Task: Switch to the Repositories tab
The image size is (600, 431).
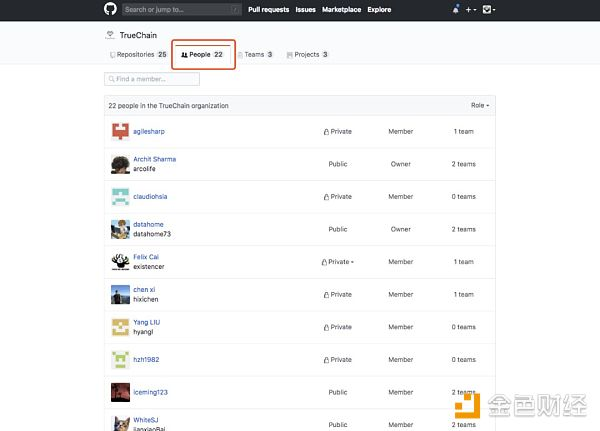Action: click(138, 54)
